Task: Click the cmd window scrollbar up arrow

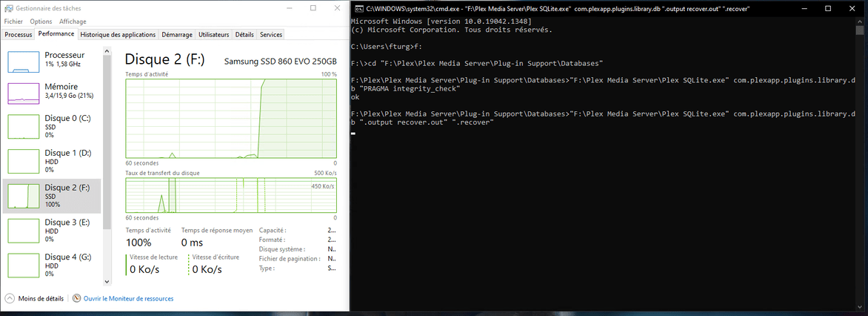Action: coord(860,20)
